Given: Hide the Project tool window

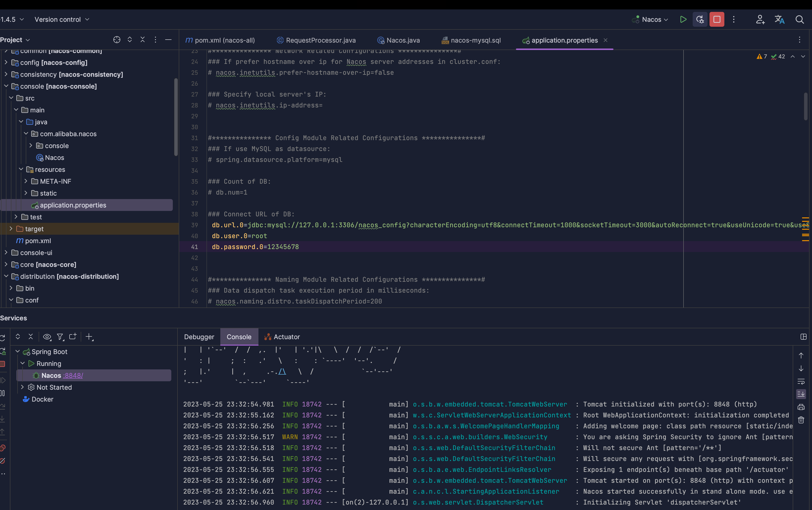Looking at the screenshot, I should (x=168, y=40).
